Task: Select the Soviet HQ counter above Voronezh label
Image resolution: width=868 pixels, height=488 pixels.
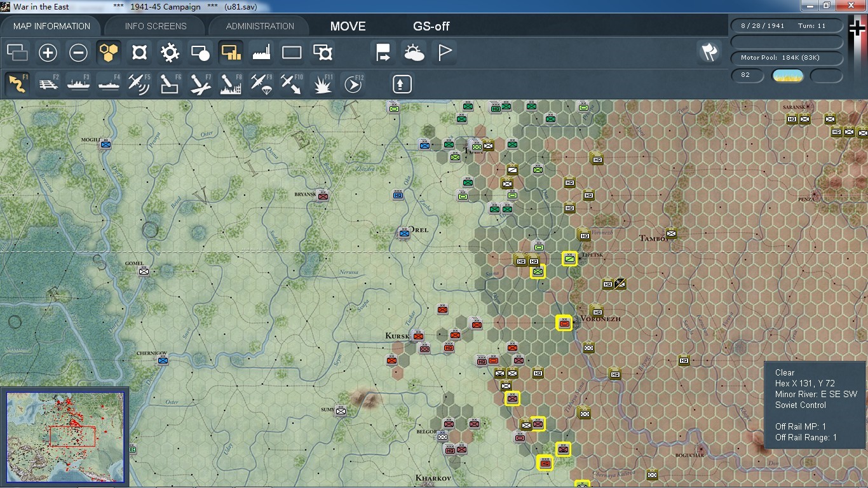Action: pos(596,311)
